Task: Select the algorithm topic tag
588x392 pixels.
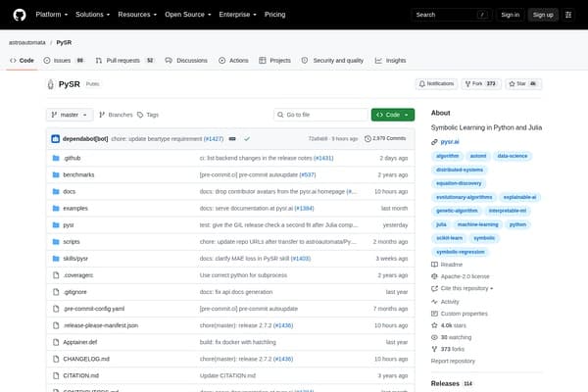Action: pos(448,156)
